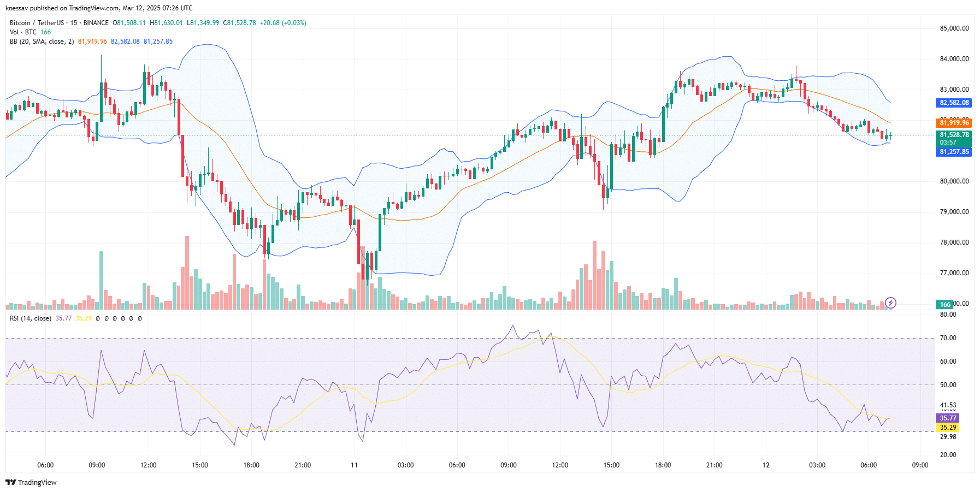Image resolution: width=980 pixels, height=492 pixels.
Task: Click the orange 81,919.96 value in BB legend
Action: [92, 42]
